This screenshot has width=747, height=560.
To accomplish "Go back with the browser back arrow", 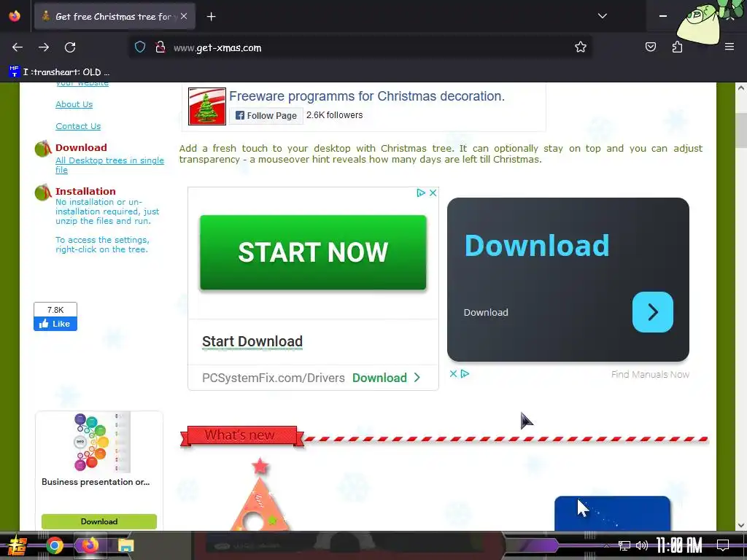I will tap(18, 47).
